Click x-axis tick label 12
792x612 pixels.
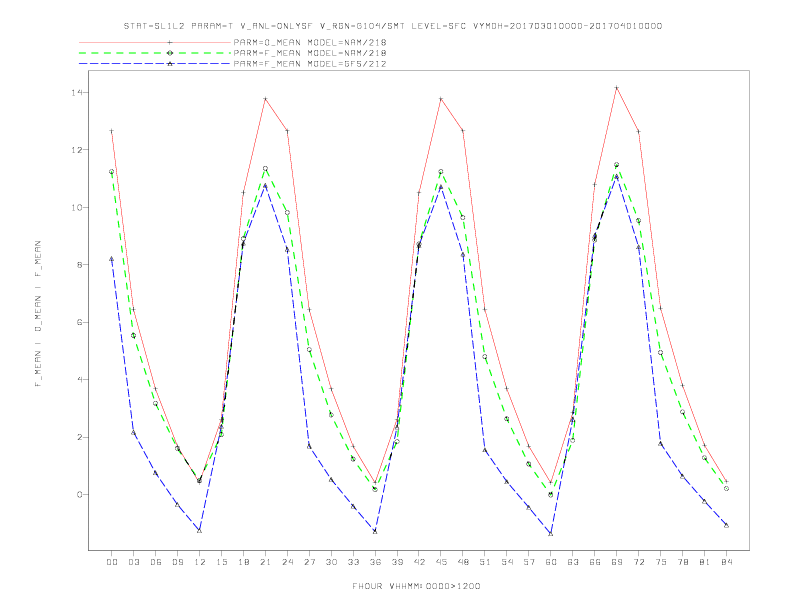pyautogui.click(x=200, y=562)
